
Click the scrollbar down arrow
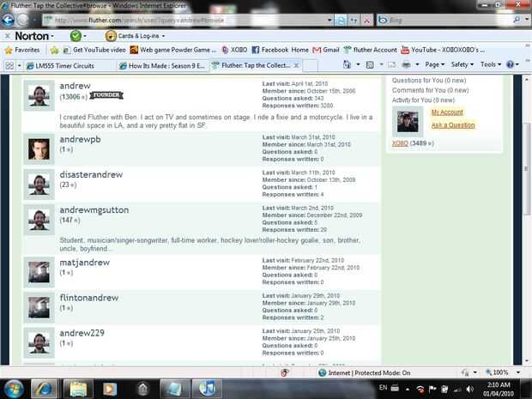(527, 361)
